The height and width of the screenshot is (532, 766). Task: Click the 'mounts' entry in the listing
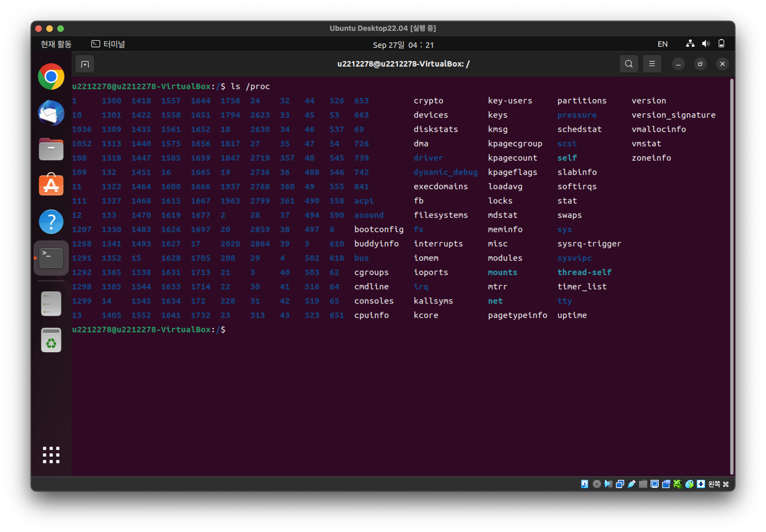point(502,272)
